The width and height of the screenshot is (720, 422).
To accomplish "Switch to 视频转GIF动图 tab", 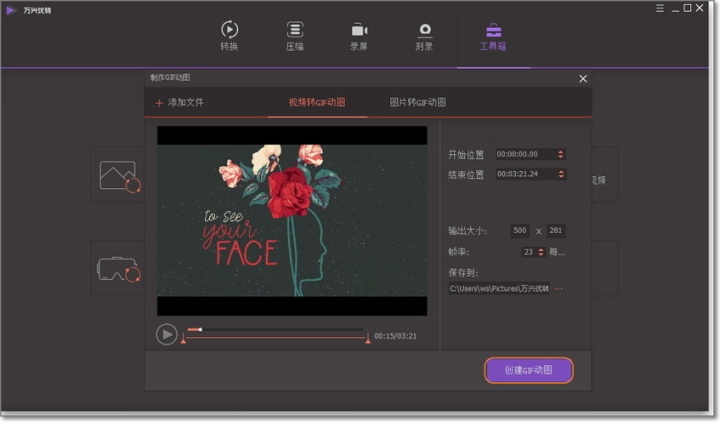I will 317,102.
